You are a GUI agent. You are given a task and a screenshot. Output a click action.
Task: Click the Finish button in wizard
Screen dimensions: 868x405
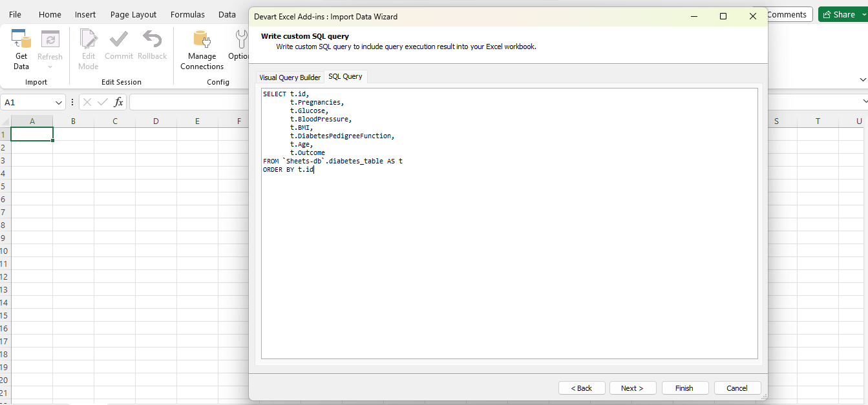[684, 388]
